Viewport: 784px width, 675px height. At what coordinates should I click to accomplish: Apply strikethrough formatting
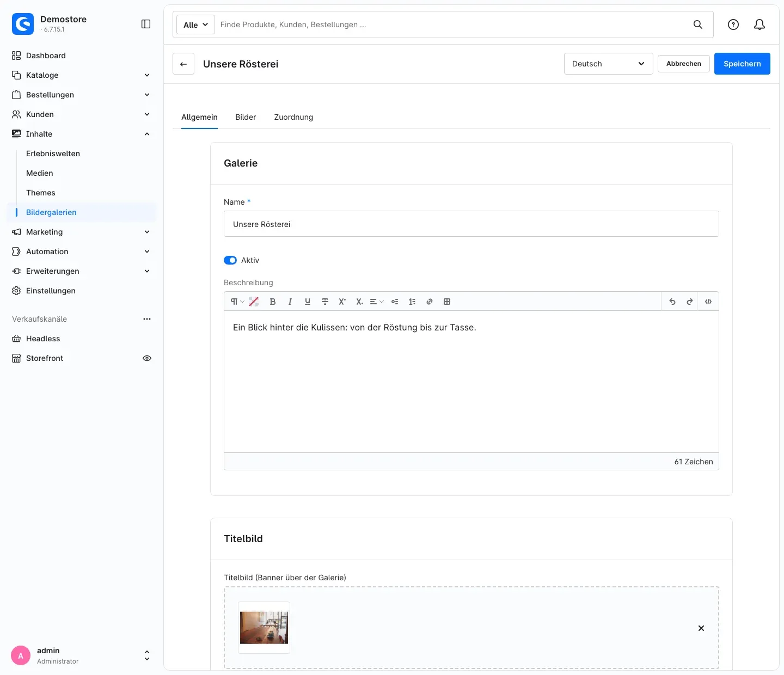coord(325,302)
